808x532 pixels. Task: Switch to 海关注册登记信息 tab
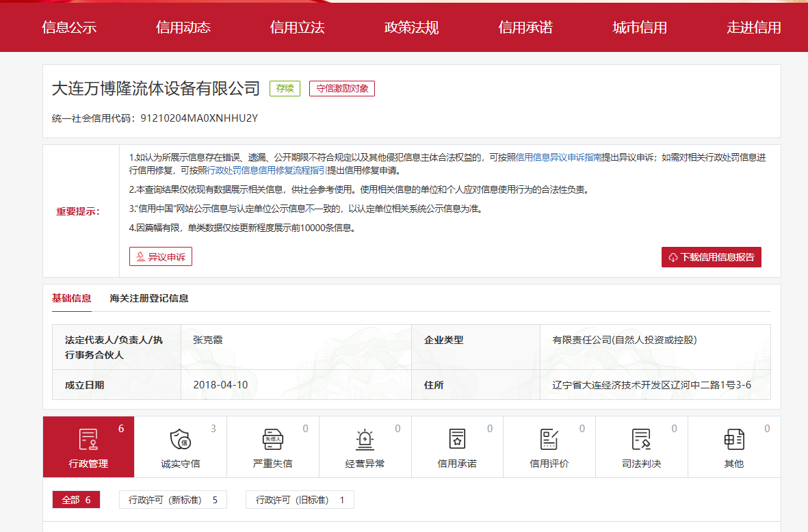point(149,298)
